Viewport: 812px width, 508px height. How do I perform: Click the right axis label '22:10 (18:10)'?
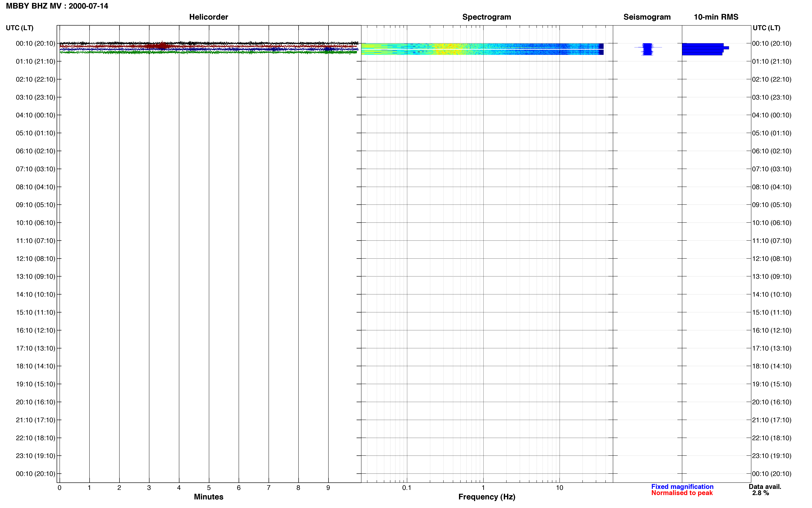[772, 438]
